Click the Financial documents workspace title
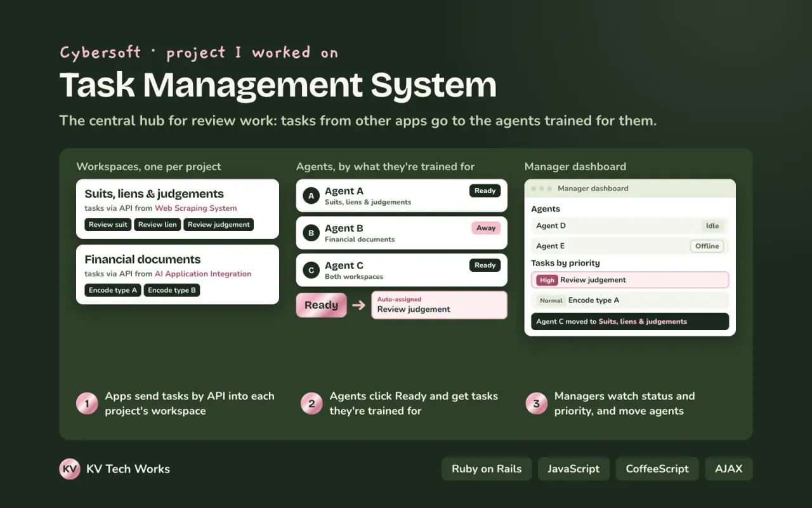This screenshot has height=508, width=812. point(143,260)
